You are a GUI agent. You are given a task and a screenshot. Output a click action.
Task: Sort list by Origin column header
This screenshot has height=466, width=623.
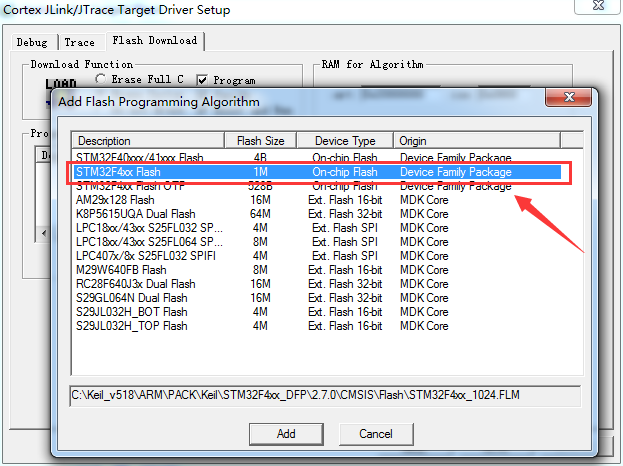coord(477,141)
